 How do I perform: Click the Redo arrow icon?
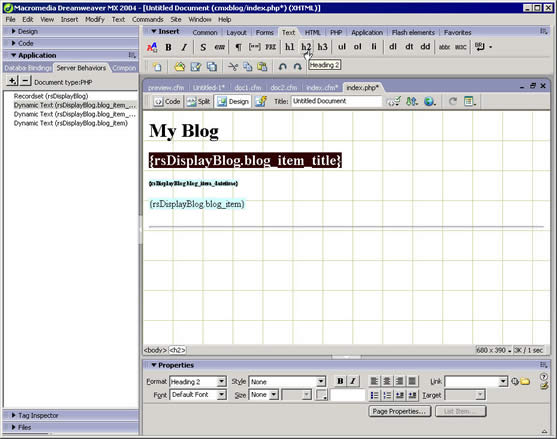[298, 66]
